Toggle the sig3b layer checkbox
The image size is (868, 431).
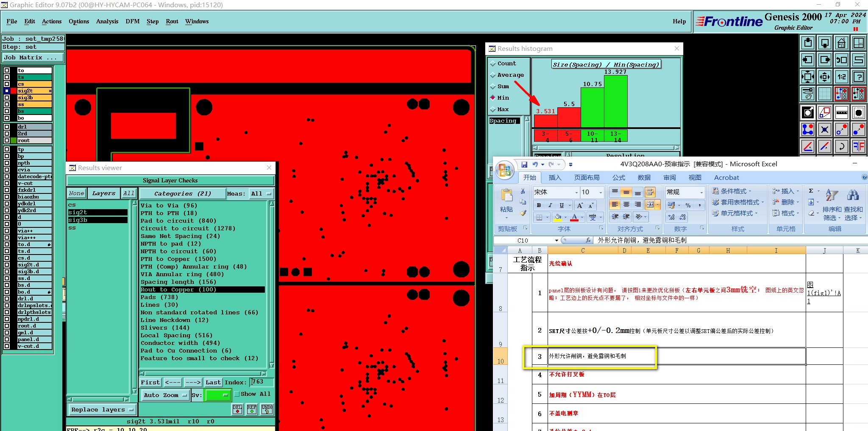(x=7, y=98)
